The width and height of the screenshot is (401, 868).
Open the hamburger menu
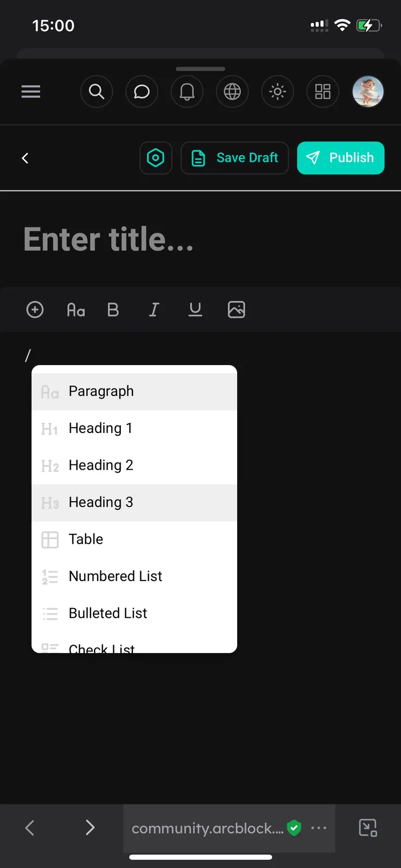[x=31, y=92]
